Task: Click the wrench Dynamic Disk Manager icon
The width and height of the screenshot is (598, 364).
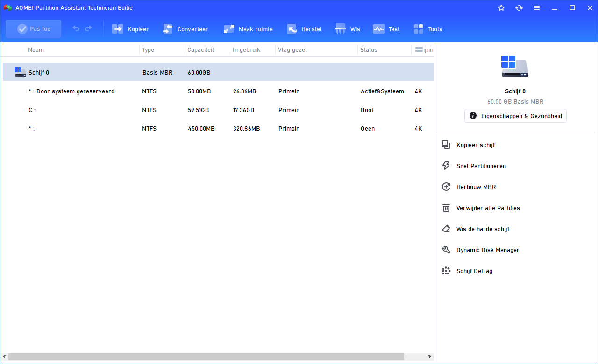Action: [x=446, y=250]
